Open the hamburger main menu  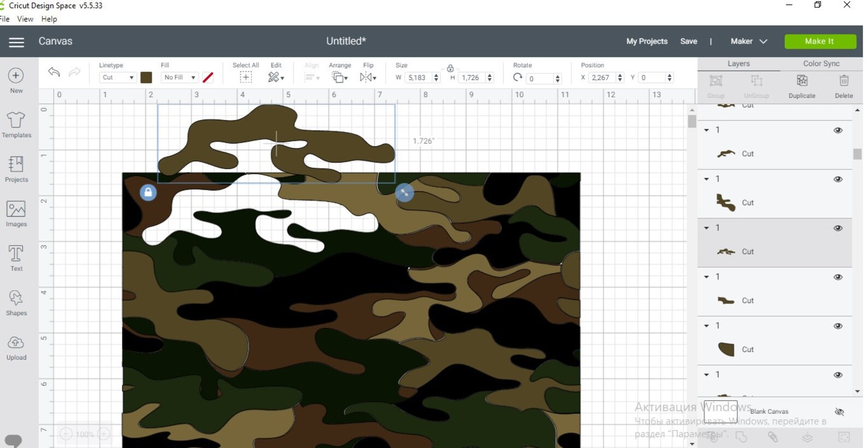(x=16, y=42)
